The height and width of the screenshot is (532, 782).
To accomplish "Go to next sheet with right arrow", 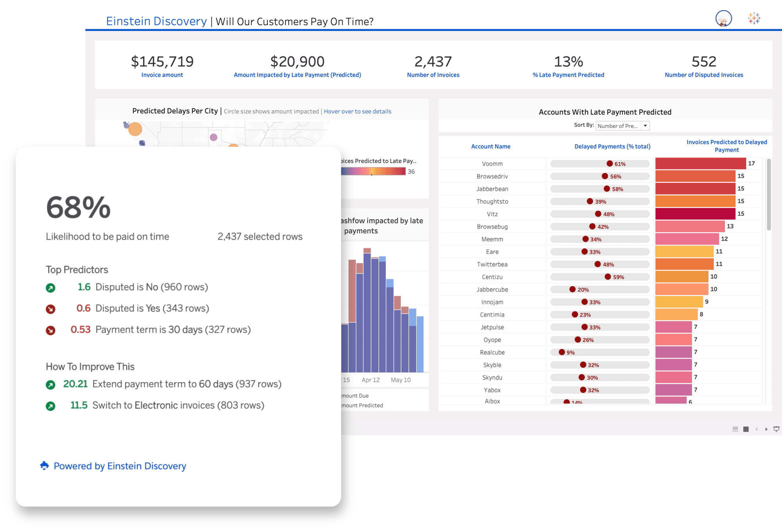I will click(766, 429).
